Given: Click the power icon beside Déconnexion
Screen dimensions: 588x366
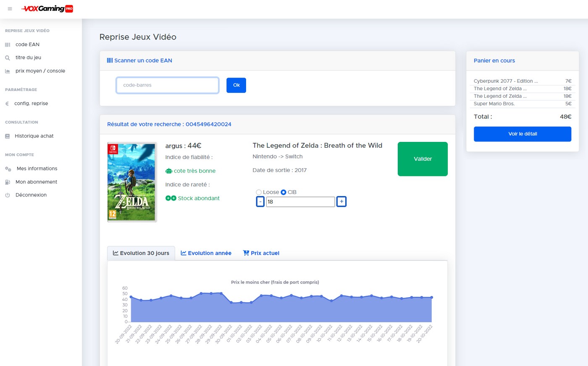Looking at the screenshot, I should [x=8, y=195].
